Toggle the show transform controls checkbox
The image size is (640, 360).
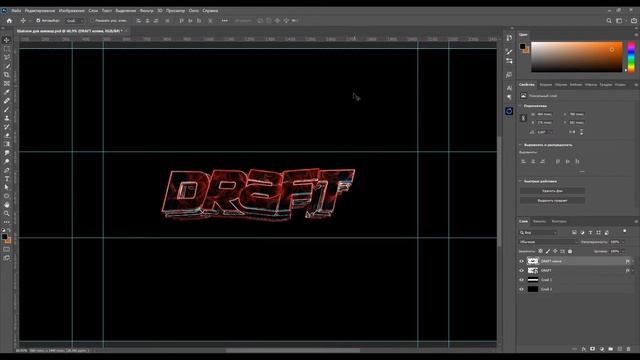[92, 20]
